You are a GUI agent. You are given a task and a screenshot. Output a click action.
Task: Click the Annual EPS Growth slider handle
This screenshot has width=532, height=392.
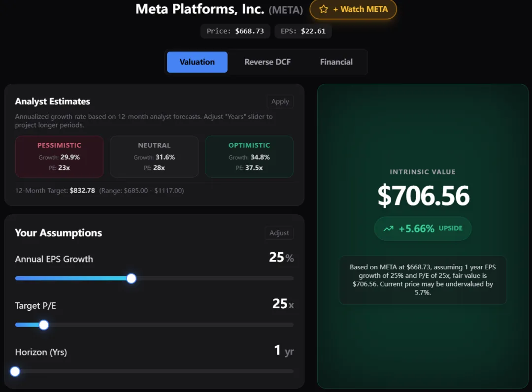tap(131, 278)
